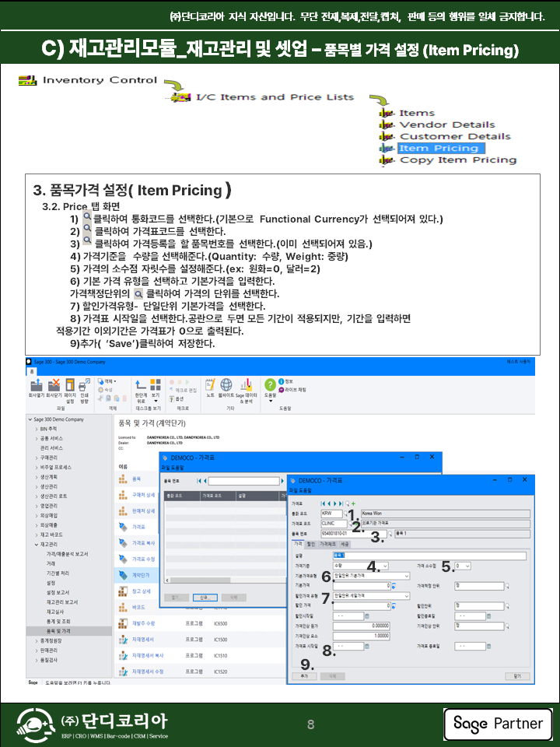The width and height of the screenshot is (560, 747).
Task: Click the 자재명세서 icon
Action: coord(123,640)
